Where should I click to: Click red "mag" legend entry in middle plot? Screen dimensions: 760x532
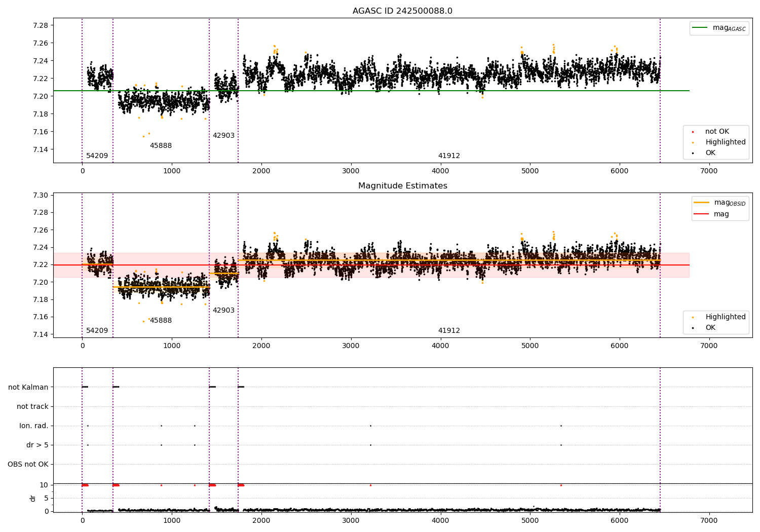pos(721,214)
